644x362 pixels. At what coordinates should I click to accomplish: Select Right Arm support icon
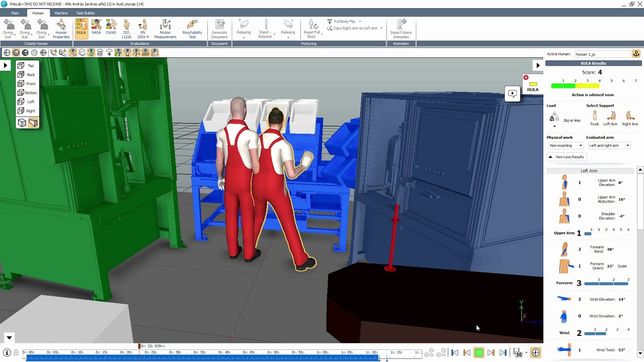630,119
